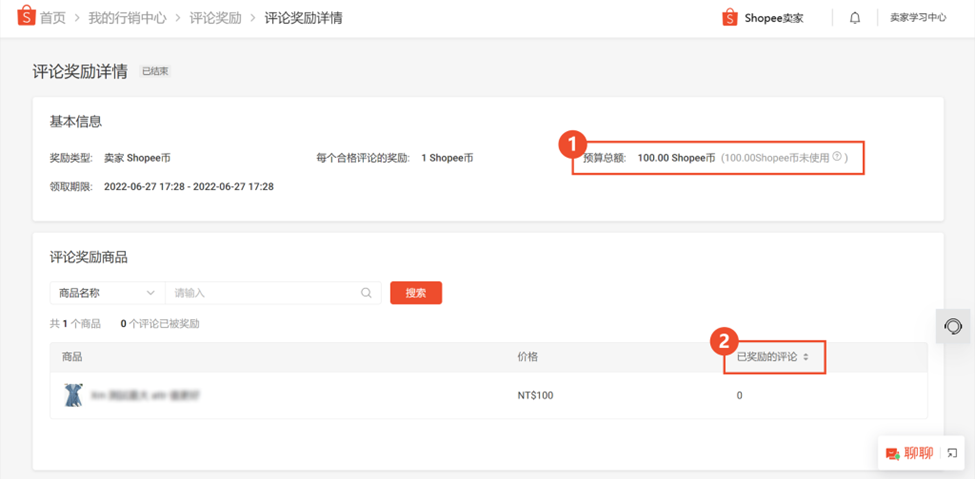Click the 已结束 status tag
This screenshot has width=975, height=479.
tap(155, 72)
